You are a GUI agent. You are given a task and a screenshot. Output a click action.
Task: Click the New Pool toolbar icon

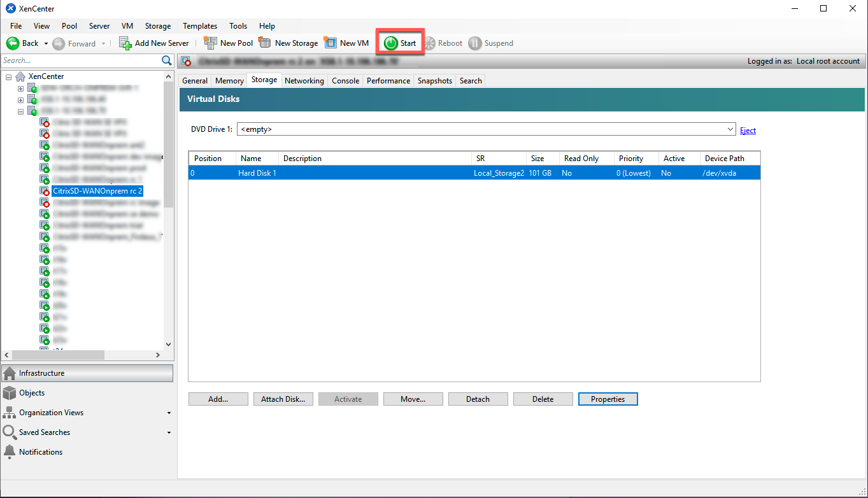(210, 43)
